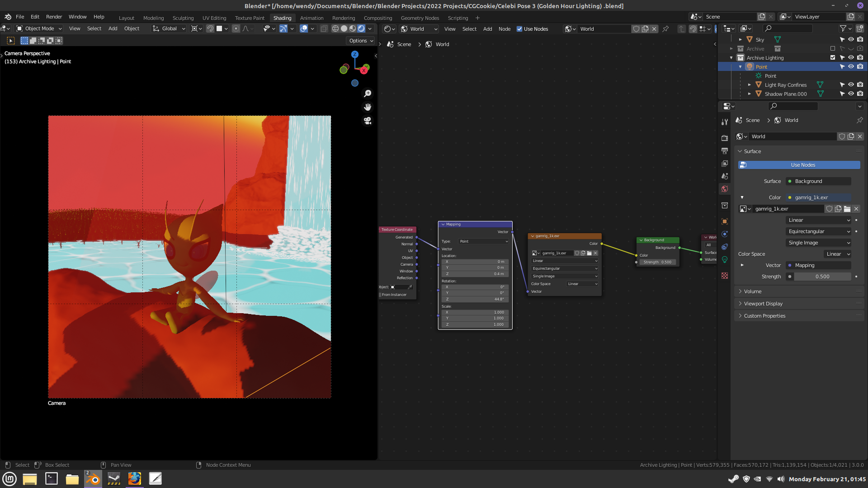Toggle Archive Lighting collection checkbox
868x488 pixels.
tap(833, 58)
